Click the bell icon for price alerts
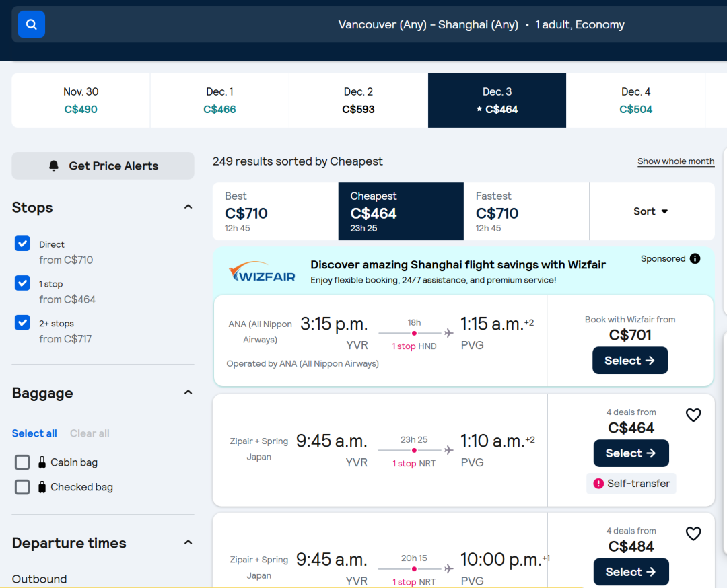Viewport: 727px width, 588px height. pos(54,166)
